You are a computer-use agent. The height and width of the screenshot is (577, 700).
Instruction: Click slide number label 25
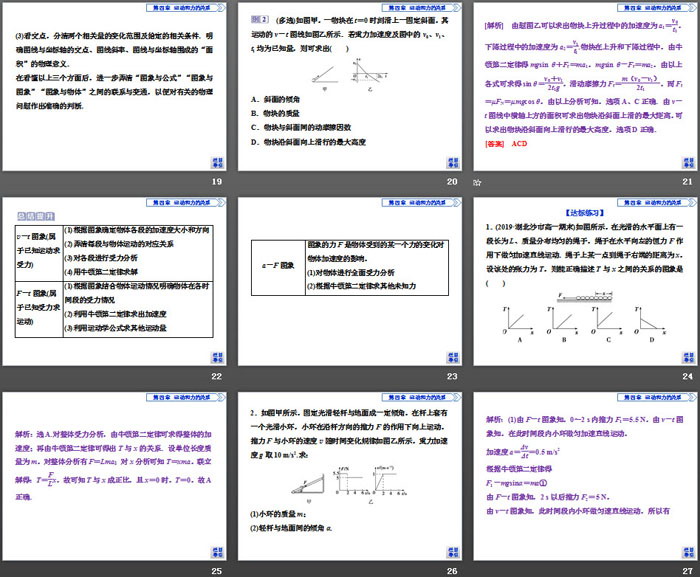click(217, 571)
